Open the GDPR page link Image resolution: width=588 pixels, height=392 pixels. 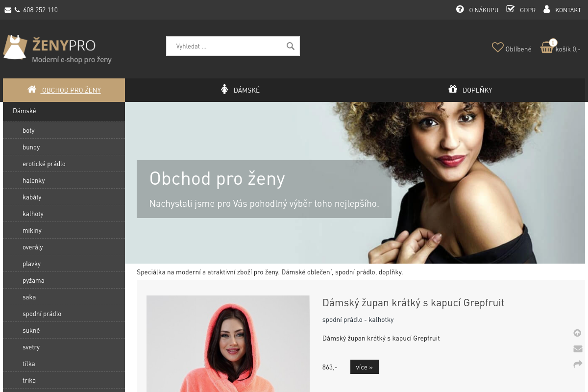point(528,9)
